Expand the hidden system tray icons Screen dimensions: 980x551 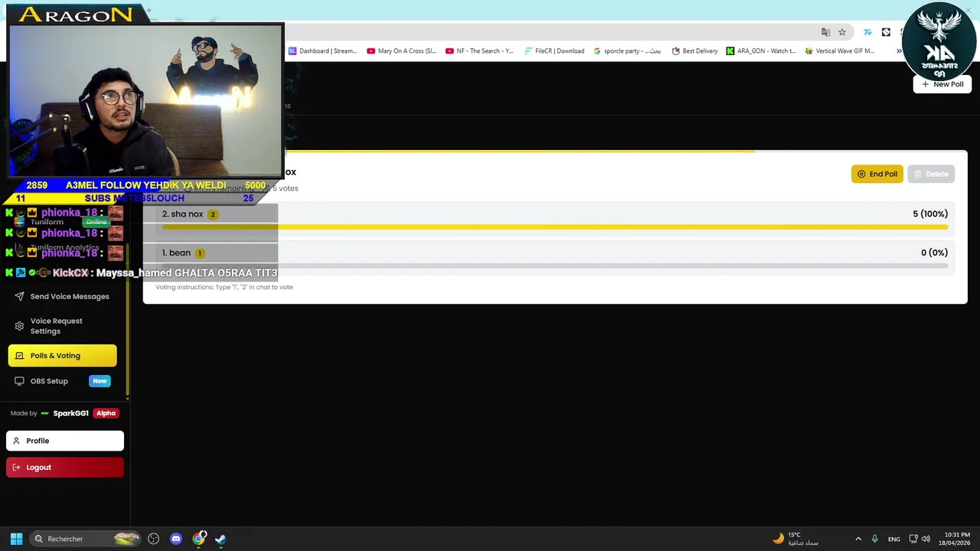click(857, 539)
